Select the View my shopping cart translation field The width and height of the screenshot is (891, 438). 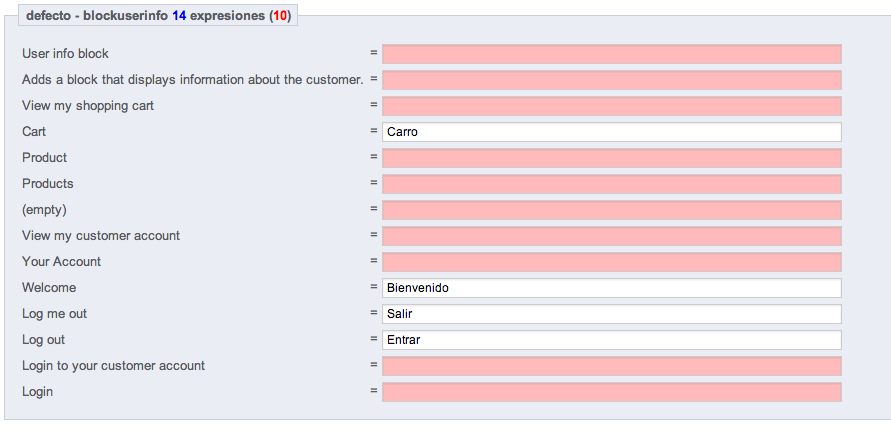(x=611, y=106)
